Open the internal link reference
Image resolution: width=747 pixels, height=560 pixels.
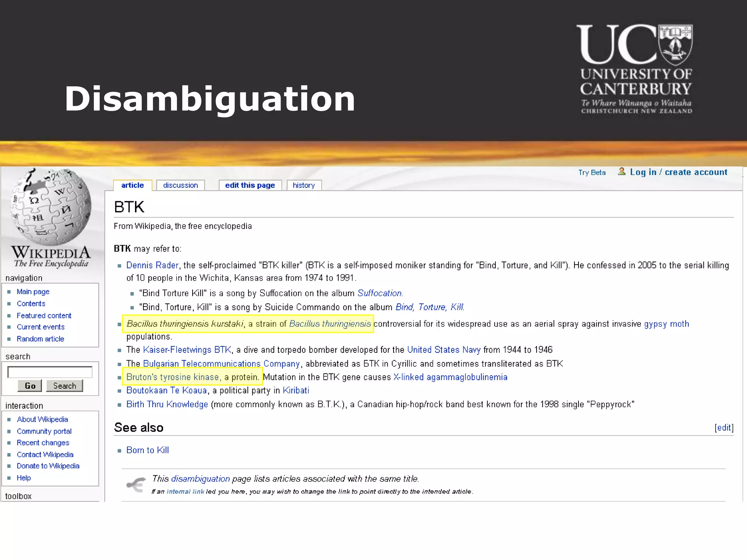point(185,491)
